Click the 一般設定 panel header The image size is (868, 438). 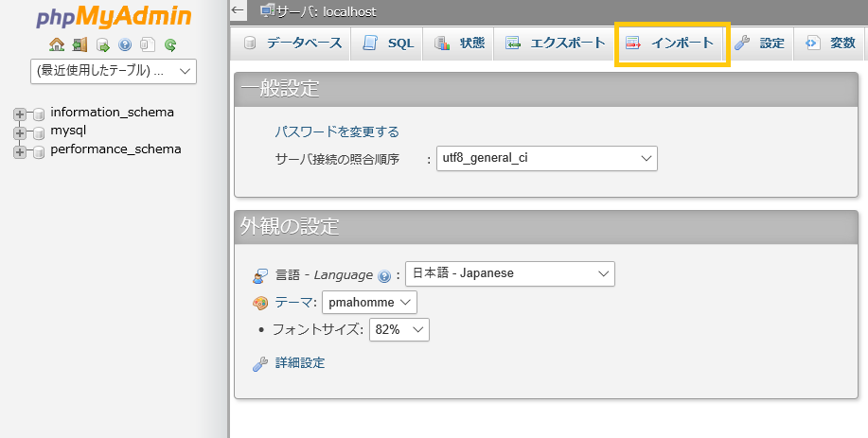[546, 89]
